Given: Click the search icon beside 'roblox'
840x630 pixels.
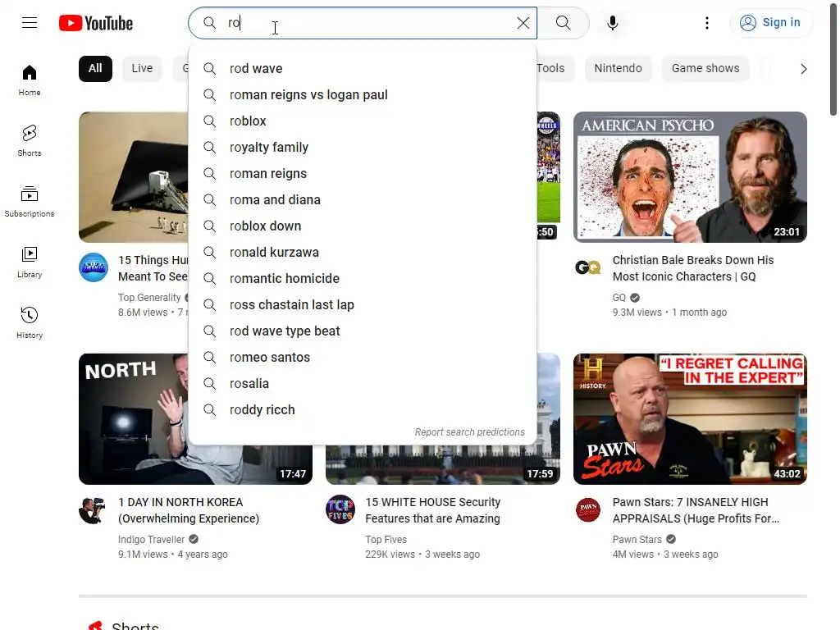Looking at the screenshot, I should click(x=209, y=121).
